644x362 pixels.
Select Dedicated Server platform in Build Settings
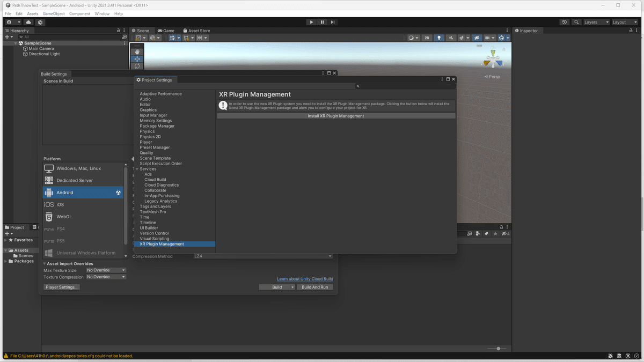tap(83, 180)
